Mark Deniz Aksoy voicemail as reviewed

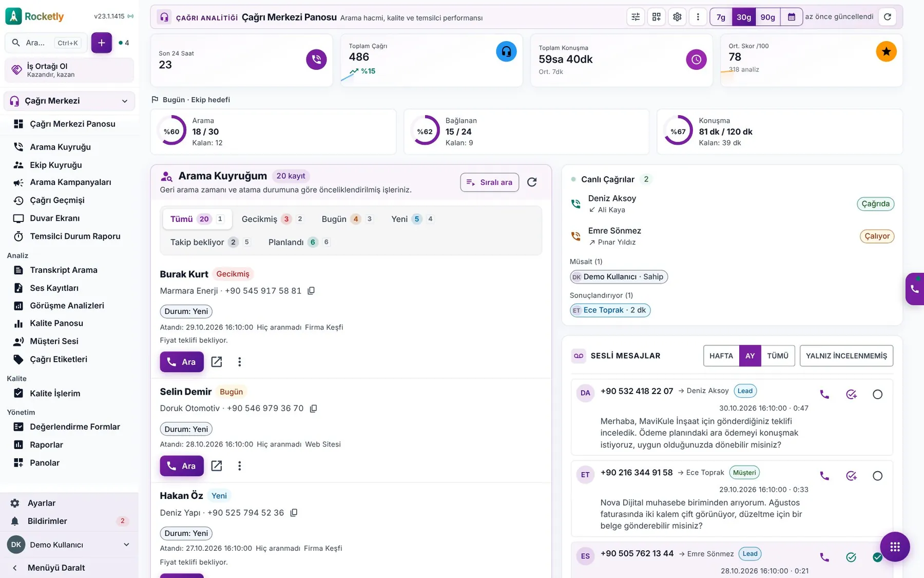pyautogui.click(x=878, y=395)
